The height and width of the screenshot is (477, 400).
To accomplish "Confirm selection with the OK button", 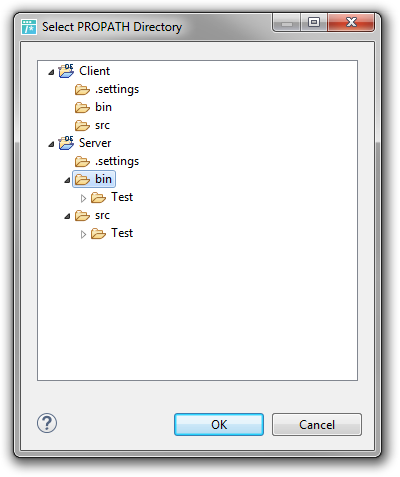I will click(219, 424).
